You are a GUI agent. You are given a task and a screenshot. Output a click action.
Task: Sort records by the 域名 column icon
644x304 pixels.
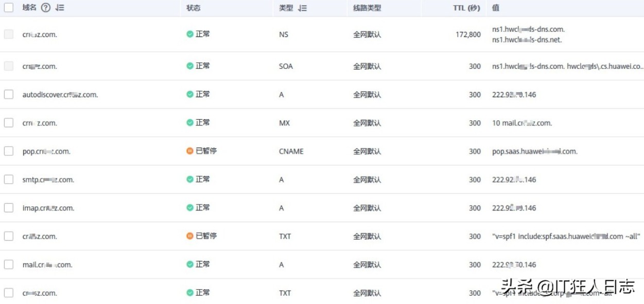point(59,8)
